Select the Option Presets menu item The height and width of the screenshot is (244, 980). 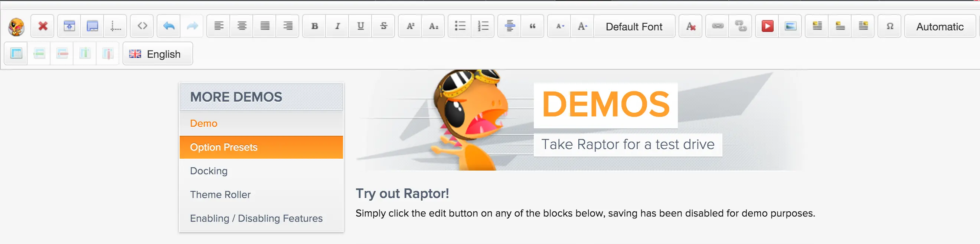(261, 147)
